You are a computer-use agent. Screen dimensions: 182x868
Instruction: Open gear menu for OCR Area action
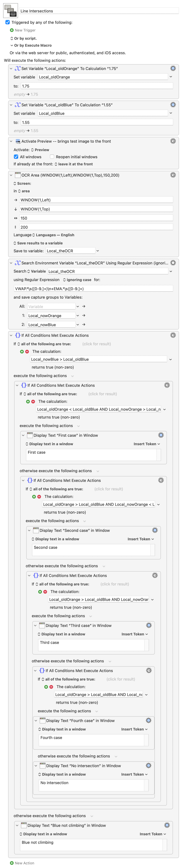(x=173, y=175)
